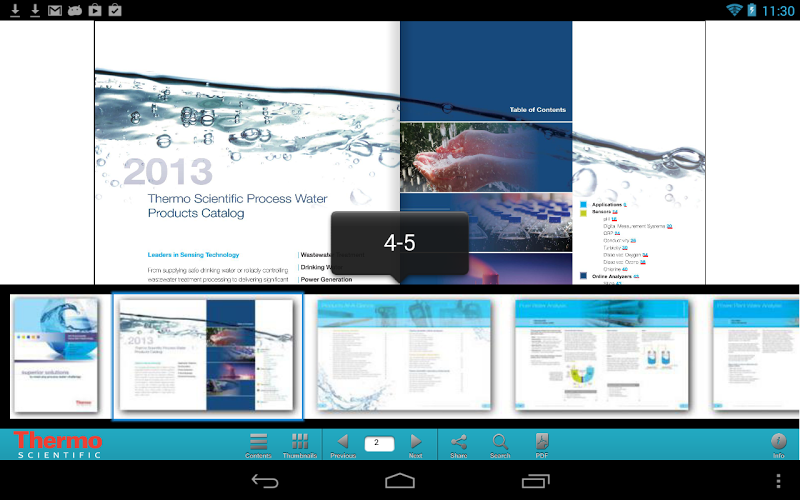800x500 pixels.
Task: Click the Table of Contents heading
Action: click(537, 110)
